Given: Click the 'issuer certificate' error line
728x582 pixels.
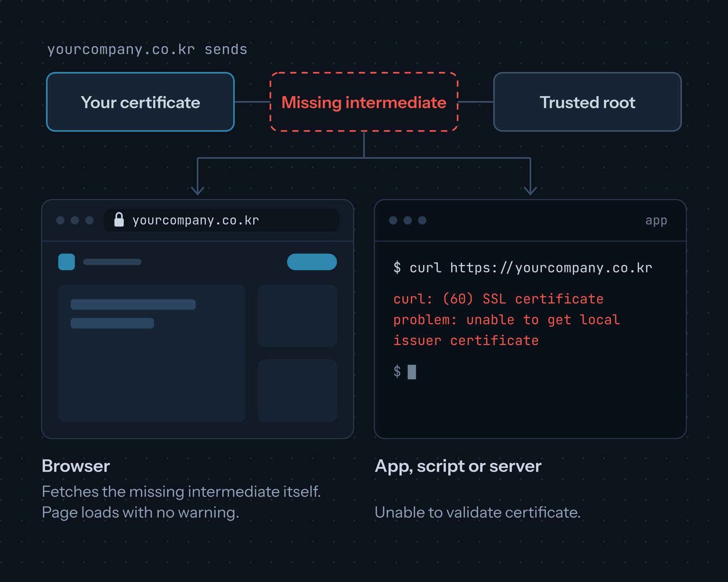Looking at the screenshot, I should tap(466, 341).
